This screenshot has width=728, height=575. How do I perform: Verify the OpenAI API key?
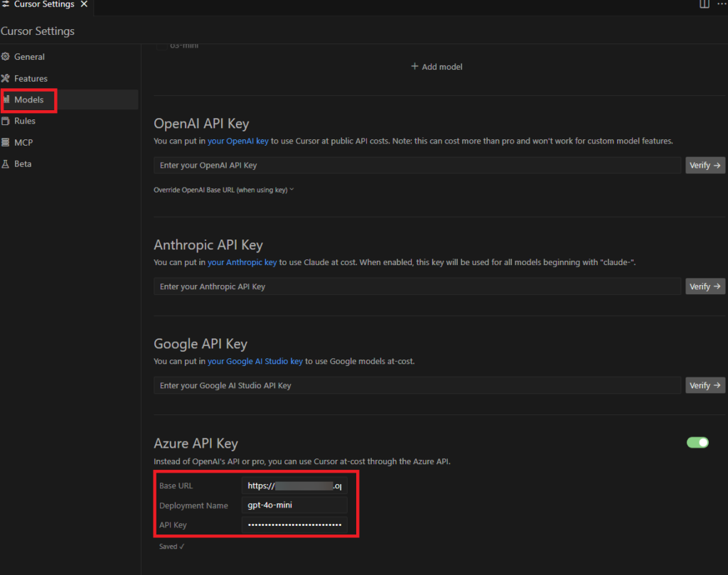(705, 165)
